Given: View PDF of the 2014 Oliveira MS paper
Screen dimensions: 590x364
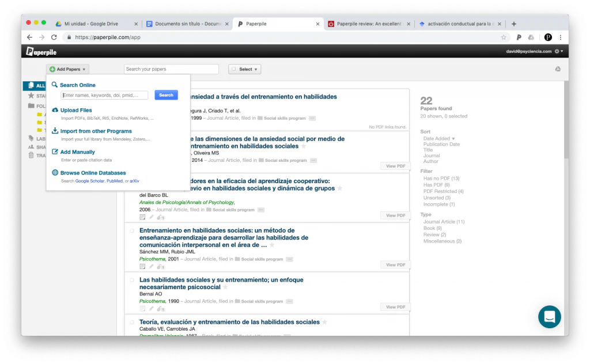Looking at the screenshot, I should (395, 166).
